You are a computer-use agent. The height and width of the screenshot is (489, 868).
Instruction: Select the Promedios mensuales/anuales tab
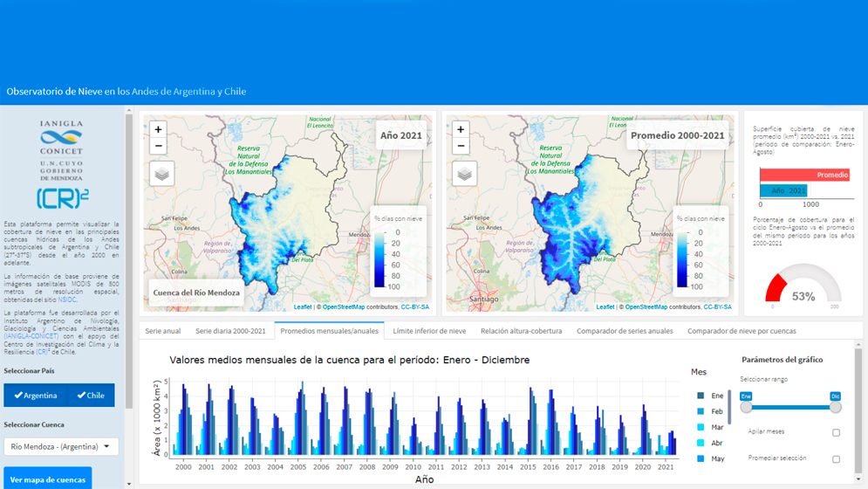click(330, 331)
